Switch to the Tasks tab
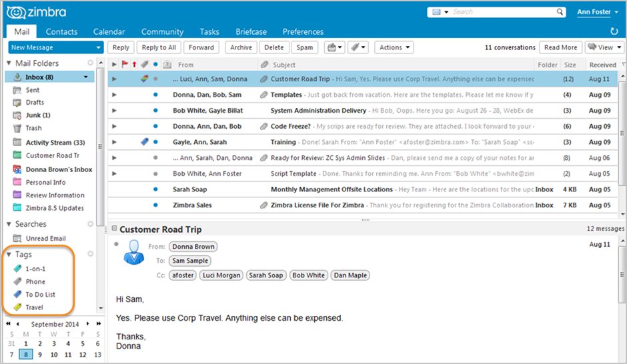The width and height of the screenshot is (627, 364). [209, 31]
